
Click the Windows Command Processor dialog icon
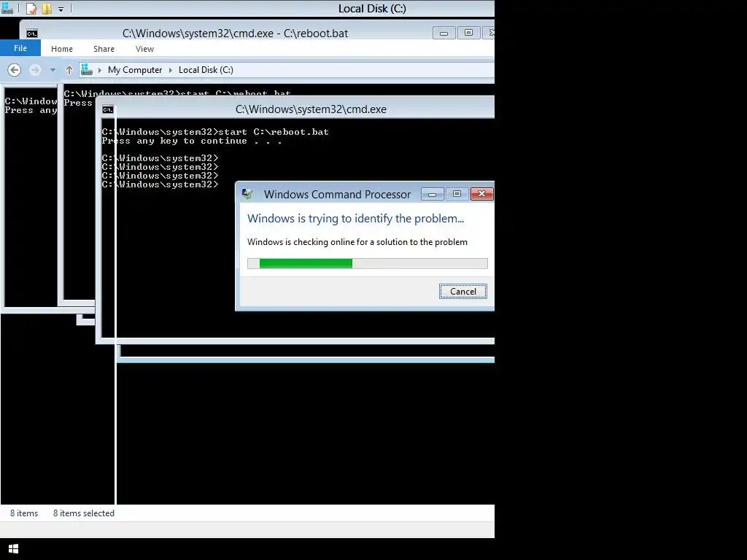point(247,194)
